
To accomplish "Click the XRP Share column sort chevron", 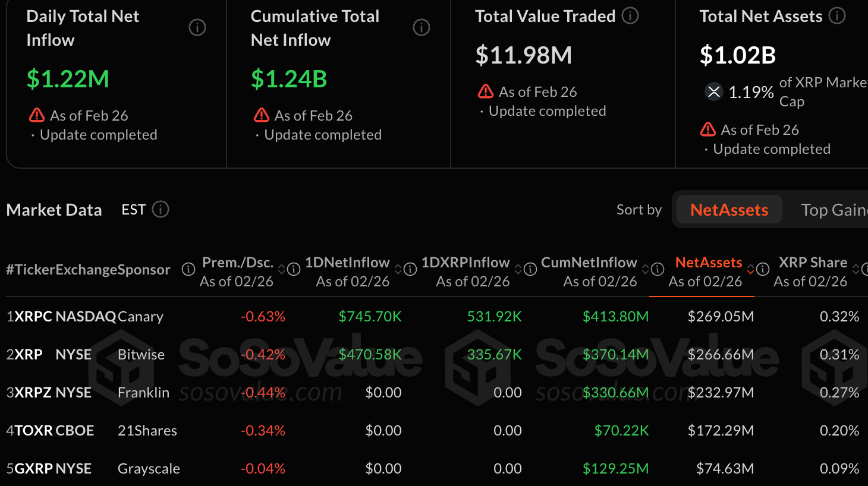I will (x=856, y=269).
